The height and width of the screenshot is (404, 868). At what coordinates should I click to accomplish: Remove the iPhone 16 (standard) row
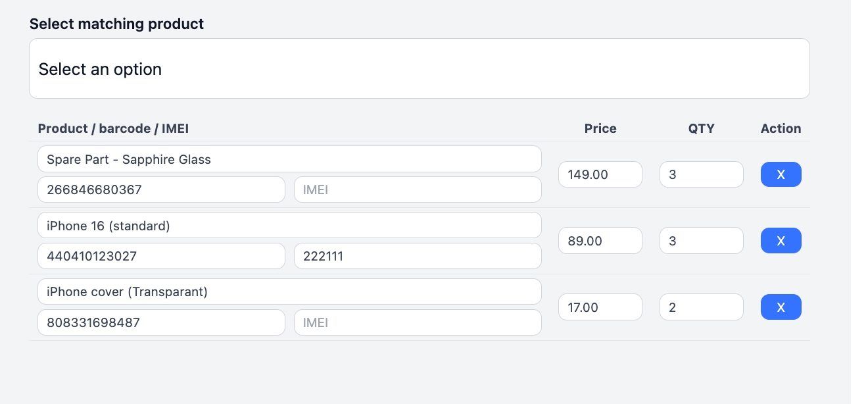[x=781, y=241]
